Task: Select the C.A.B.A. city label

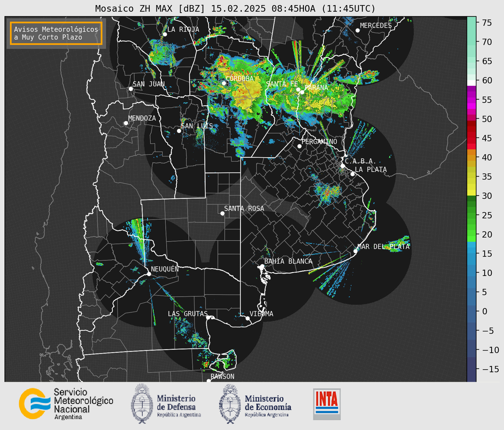Action: [361, 161]
